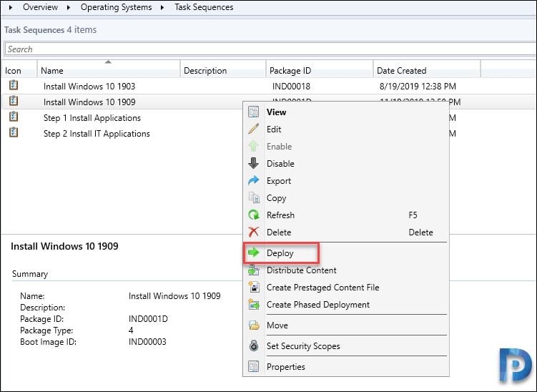The image size is (537, 392).
Task: Click the pencil Edit icon
Action: pos(253,129)
